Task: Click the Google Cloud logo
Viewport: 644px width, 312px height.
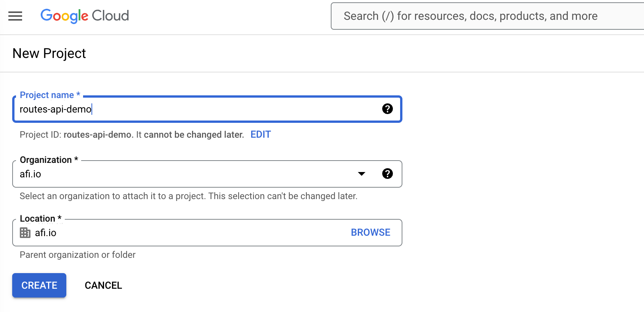Action: click(85, 16)
